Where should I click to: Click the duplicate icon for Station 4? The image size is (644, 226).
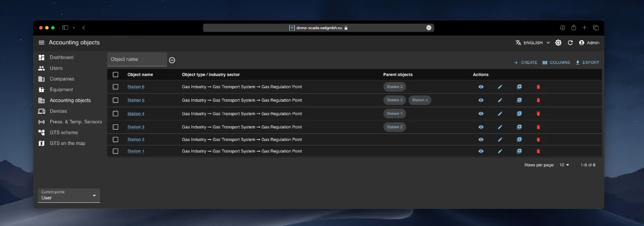(x=519, y=114)
